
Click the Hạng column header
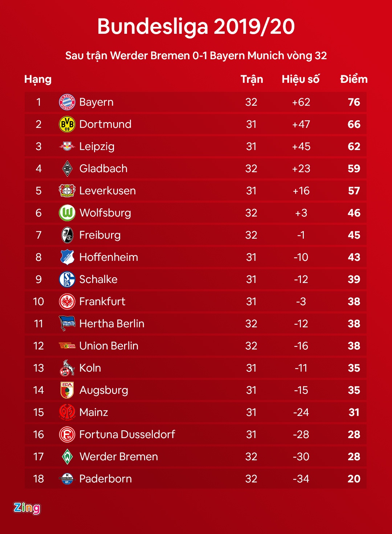38,79
